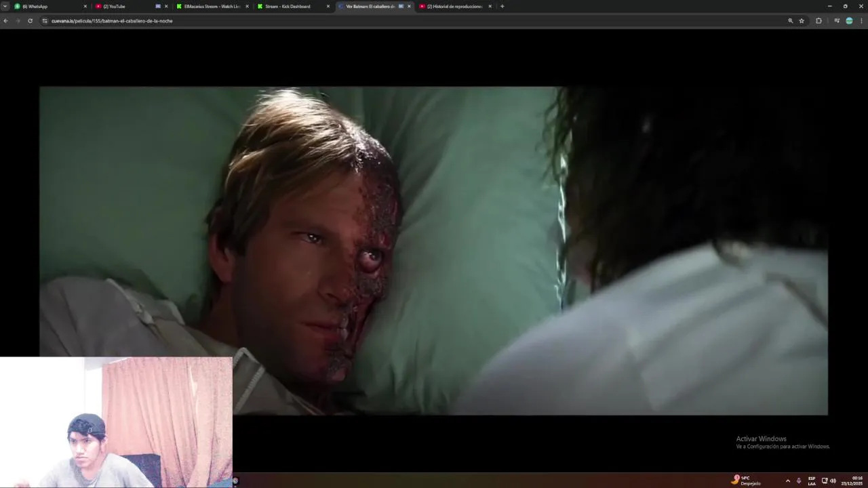Open the Chrome three-dot menu
This screenshot has width=868, height=488.
coord(861,21)
